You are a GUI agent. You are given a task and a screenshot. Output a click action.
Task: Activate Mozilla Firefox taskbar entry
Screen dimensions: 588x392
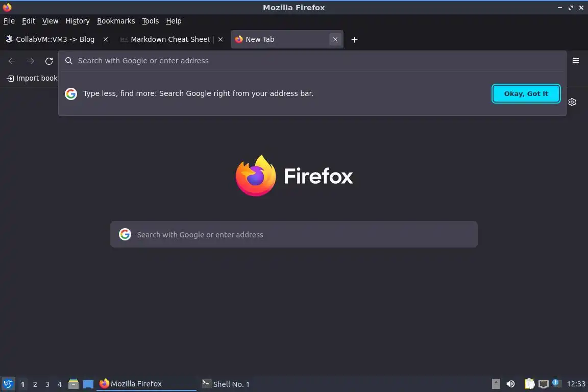point(146,384)
